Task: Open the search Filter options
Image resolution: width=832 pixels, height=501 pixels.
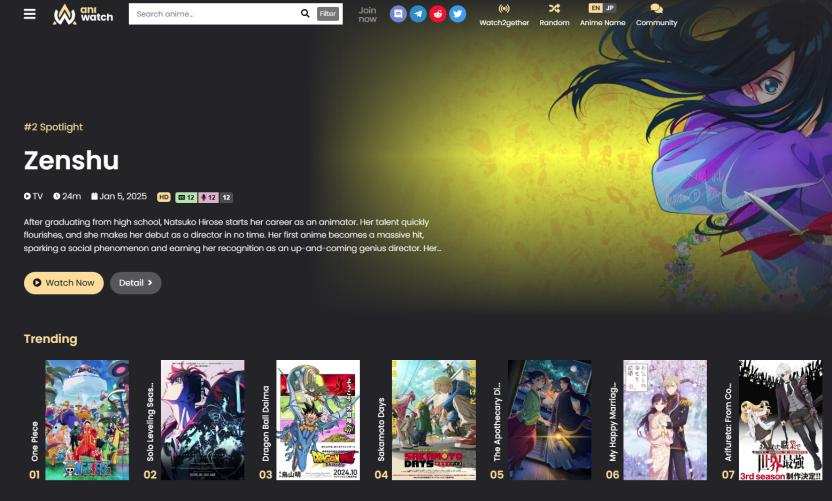Action: point(327,14)
